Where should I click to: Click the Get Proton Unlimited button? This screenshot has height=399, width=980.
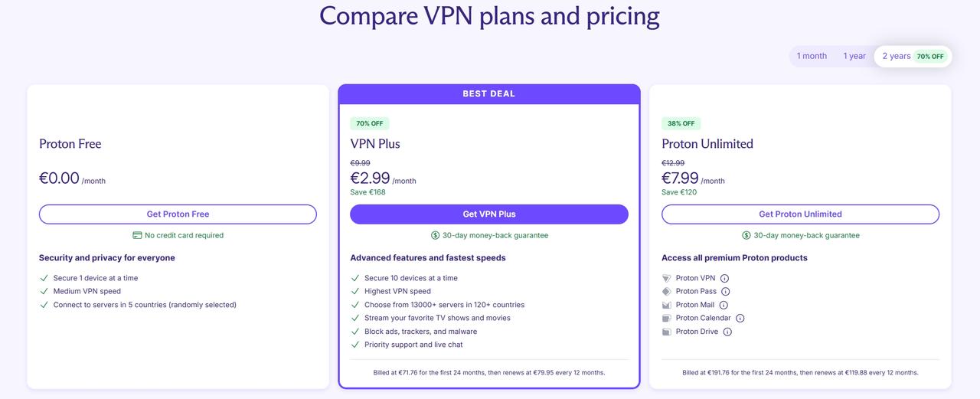[x=800, y=214]
